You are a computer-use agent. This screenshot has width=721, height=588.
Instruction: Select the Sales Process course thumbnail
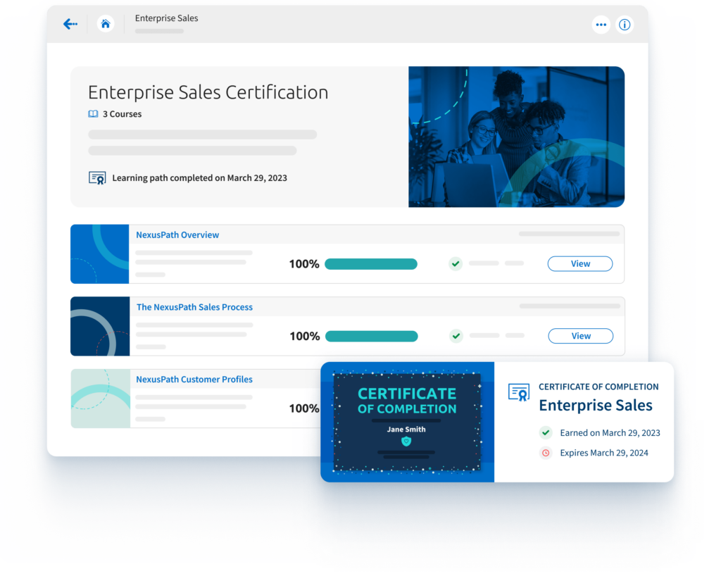click(x=100, y=327)
